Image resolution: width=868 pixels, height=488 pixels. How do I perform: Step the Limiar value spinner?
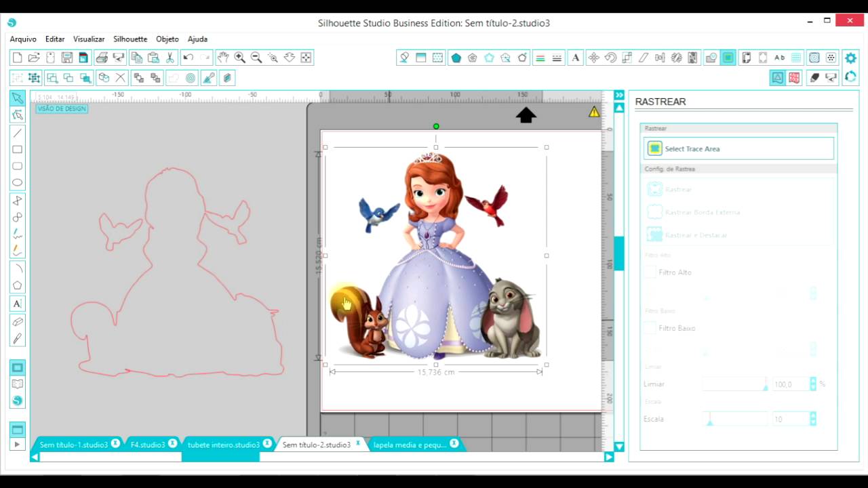813,384
